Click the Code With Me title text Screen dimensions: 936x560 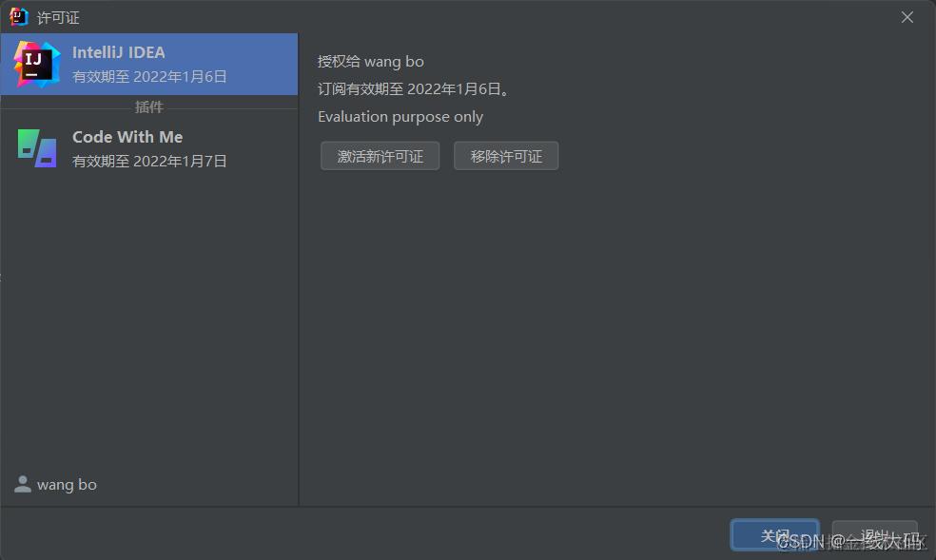click(127, 137)
